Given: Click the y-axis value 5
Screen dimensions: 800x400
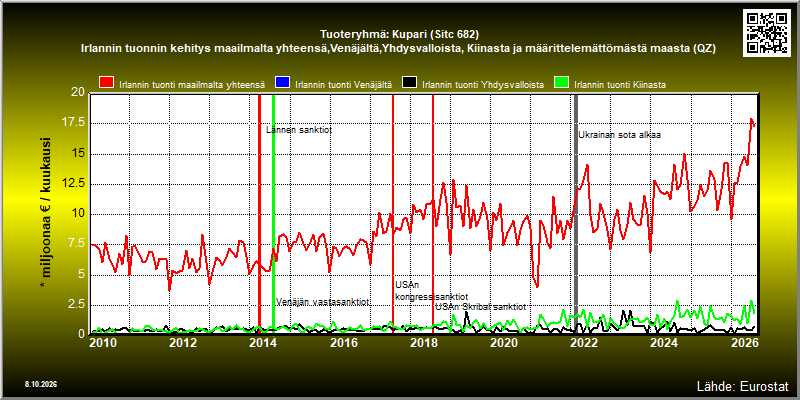Looking at the screenshot, I should click(x=81, y=274).
